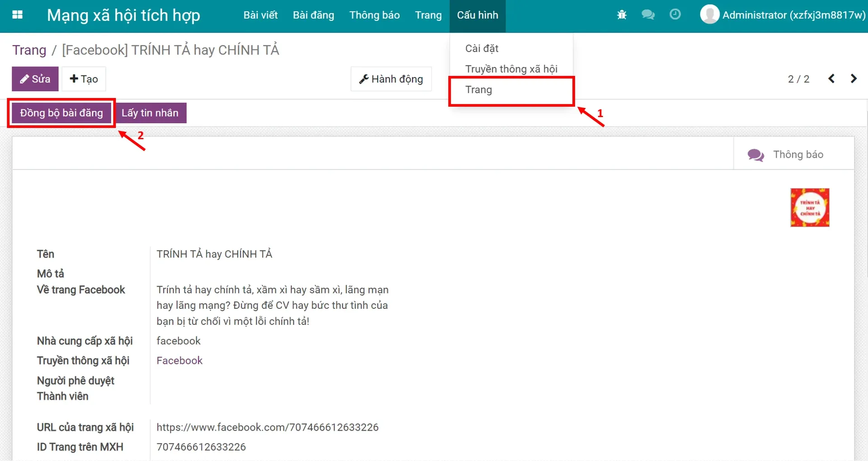868x461 pixels.
Task: Click the Về trang Facebook description text
Action: click(273, 306)
